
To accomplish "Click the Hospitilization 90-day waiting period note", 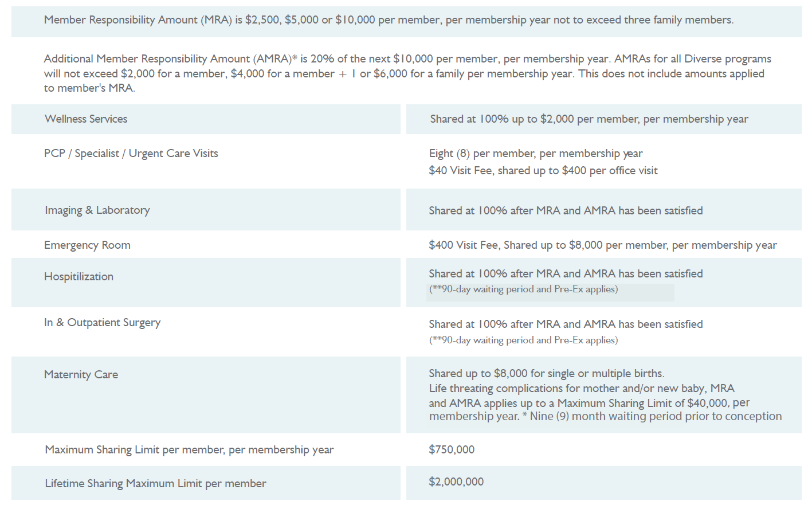I will pyautogui.click(x=523, y=289).
